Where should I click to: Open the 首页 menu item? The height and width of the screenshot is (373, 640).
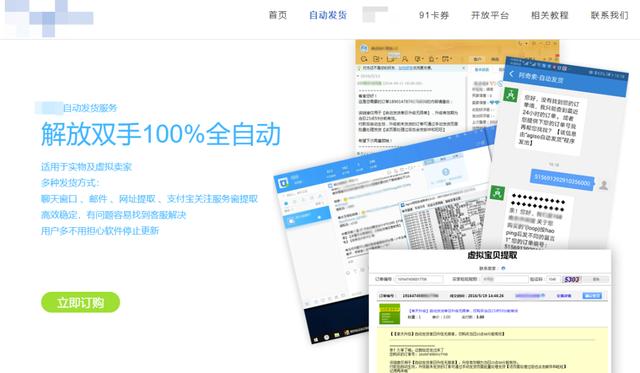coord(278,16)
